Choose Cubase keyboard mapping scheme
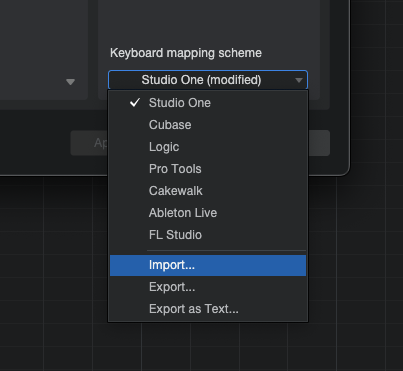Viewport: 403px width, 371px height. point(208,125)
